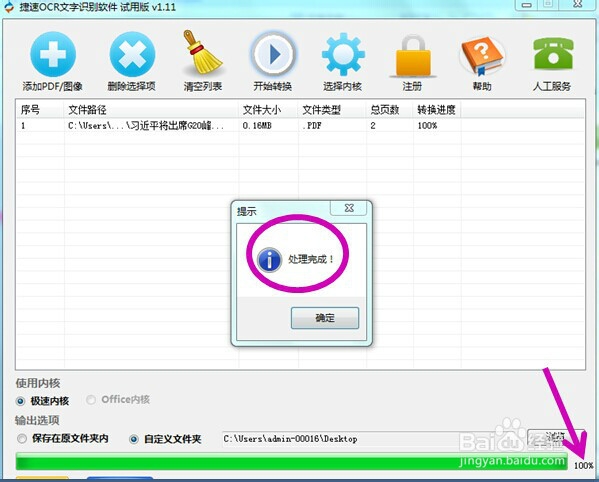Open the Register padlock icon
Screen dimensions: 599x482
tap(413, 56)
